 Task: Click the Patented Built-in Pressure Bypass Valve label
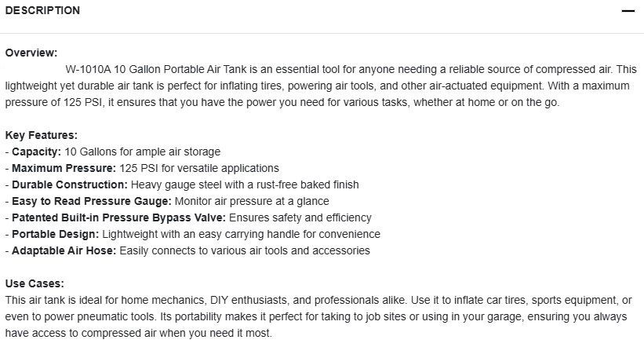click(118, 217)
